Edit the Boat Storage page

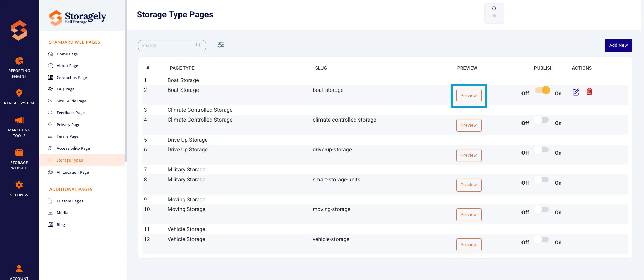[x=576, y=92]
